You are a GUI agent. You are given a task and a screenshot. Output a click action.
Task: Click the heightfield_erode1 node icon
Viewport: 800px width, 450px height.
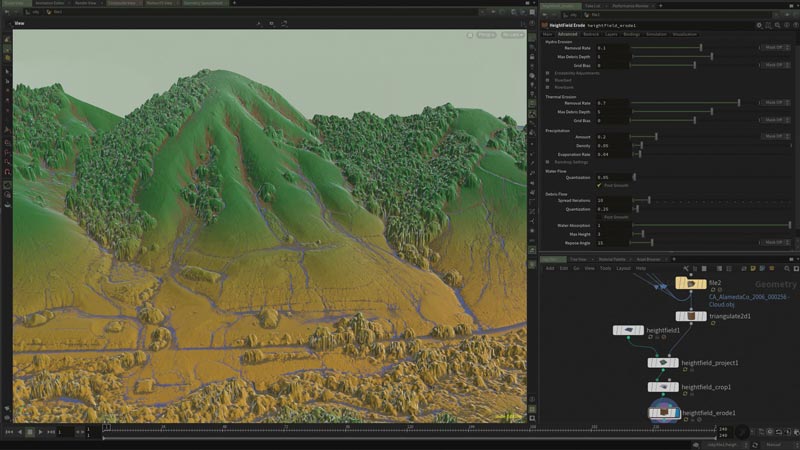(x=663, y=412)
